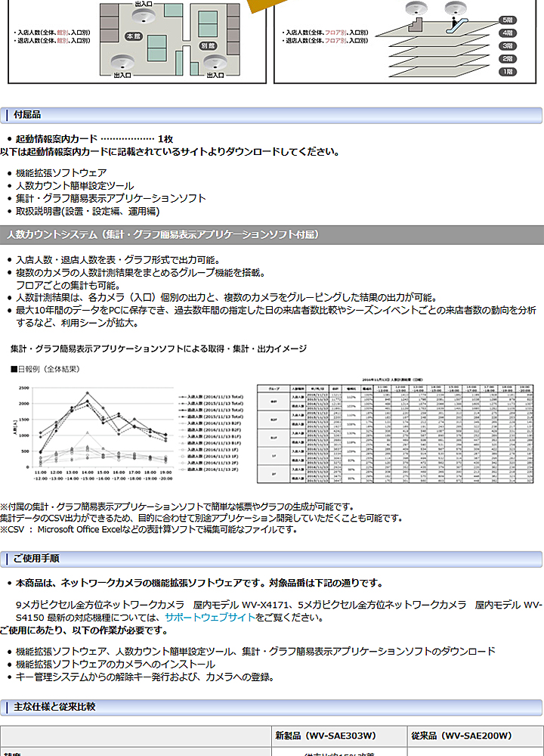Select the ご使用手順 section heading
This screenshot has height=756, width=544.
(271, 559)
